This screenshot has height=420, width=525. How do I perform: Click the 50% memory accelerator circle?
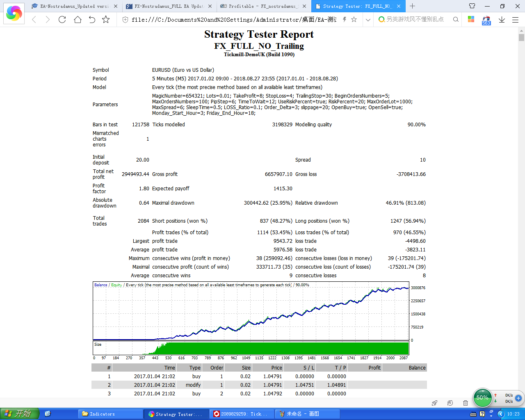[483, 397]
